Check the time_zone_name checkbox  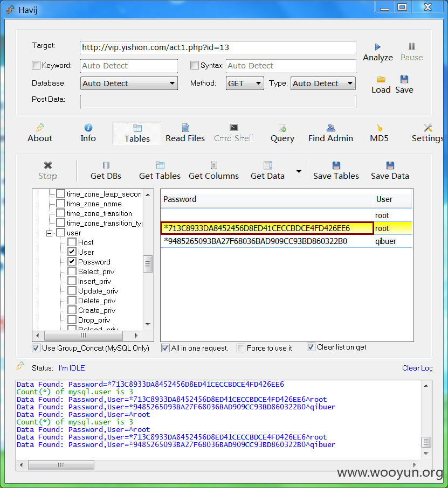[x=61, y=204]
